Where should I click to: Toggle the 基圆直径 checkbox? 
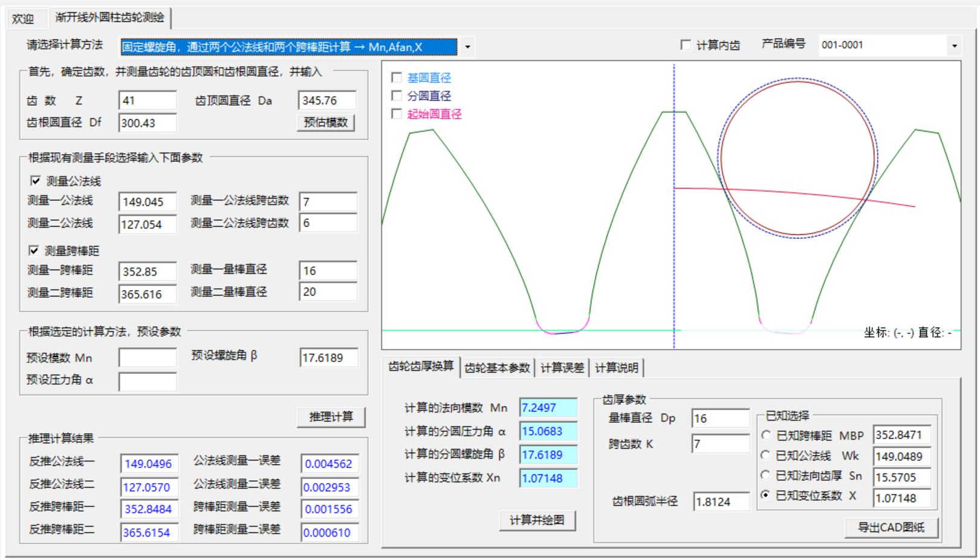point(397,78)
